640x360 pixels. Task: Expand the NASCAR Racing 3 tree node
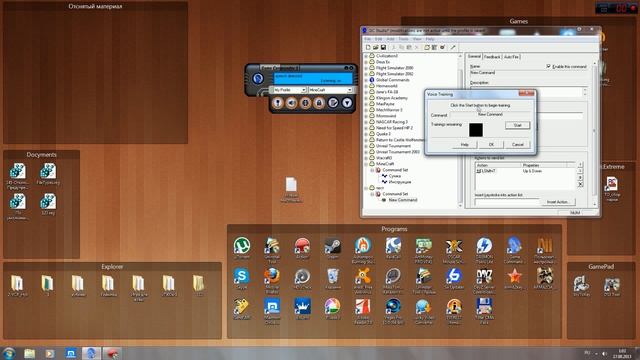coord(366,122)
